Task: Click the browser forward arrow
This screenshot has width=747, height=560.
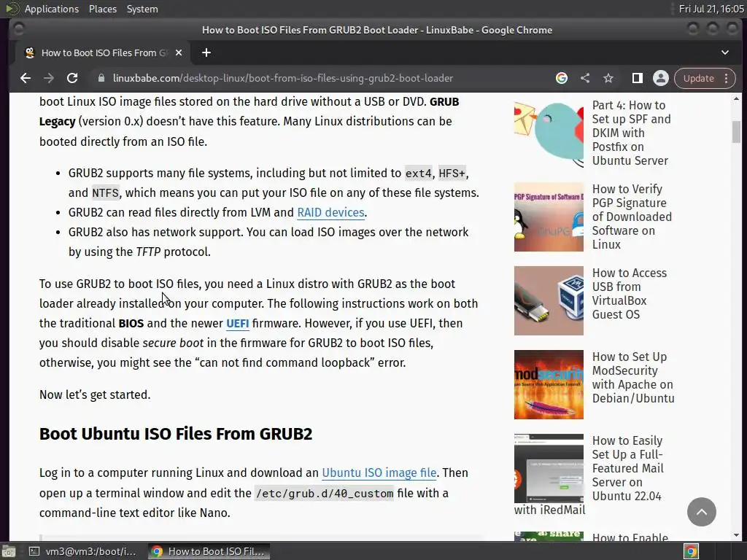Action: pyautogui.click(x=49, y=78)
